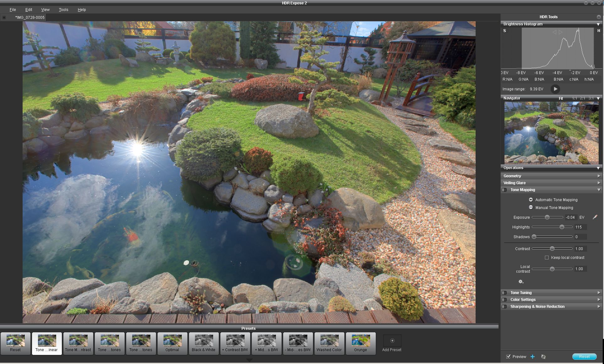Enable the Keep local contrast checkbox
The width and height of the screenshot is (604, 364).
click(x=547, y=258)
